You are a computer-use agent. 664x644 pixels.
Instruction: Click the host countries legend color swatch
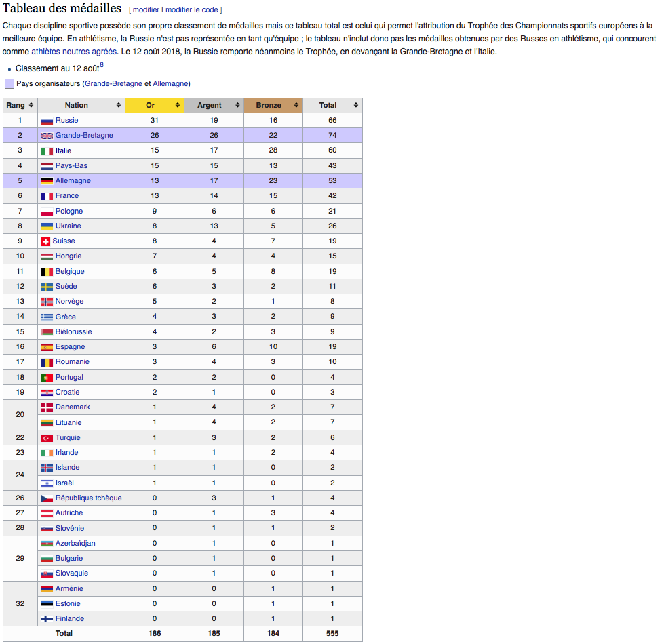[9, 84]
